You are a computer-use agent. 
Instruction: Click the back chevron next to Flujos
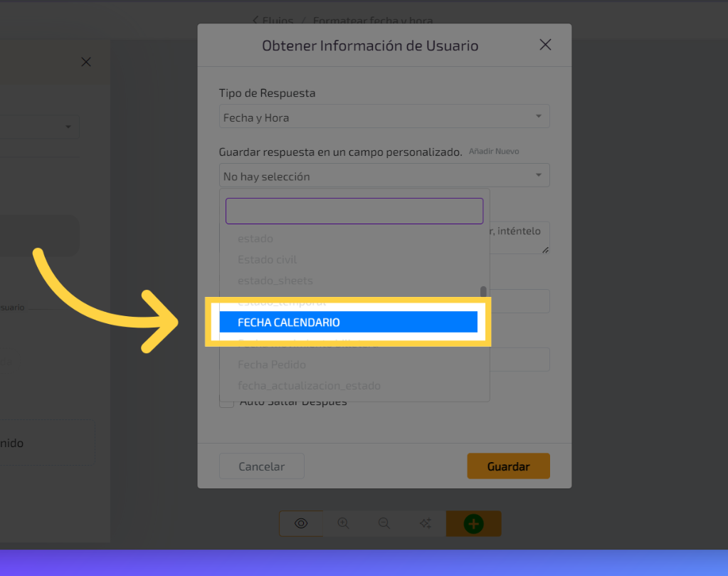(256, 21)
